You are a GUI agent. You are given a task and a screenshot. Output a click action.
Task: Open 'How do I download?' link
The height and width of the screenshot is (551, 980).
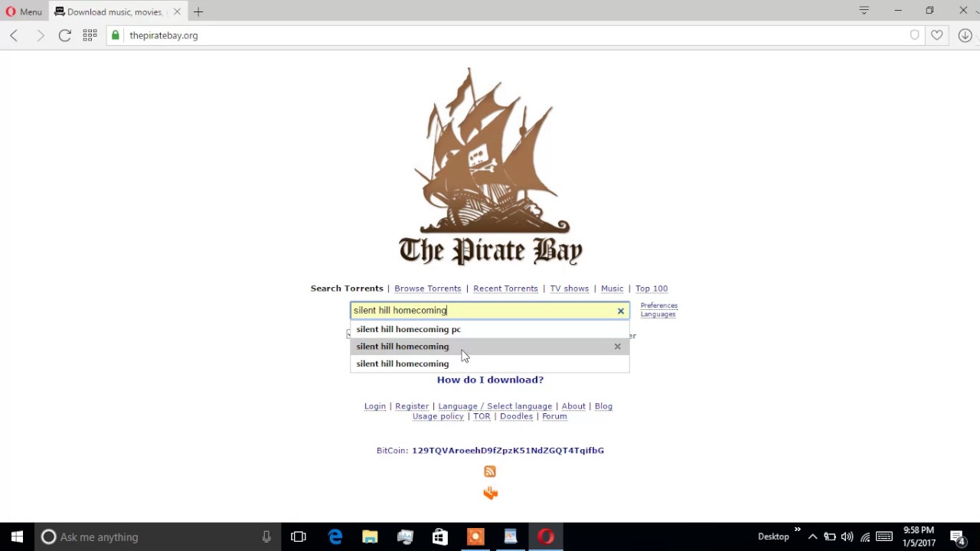(490, 380)
